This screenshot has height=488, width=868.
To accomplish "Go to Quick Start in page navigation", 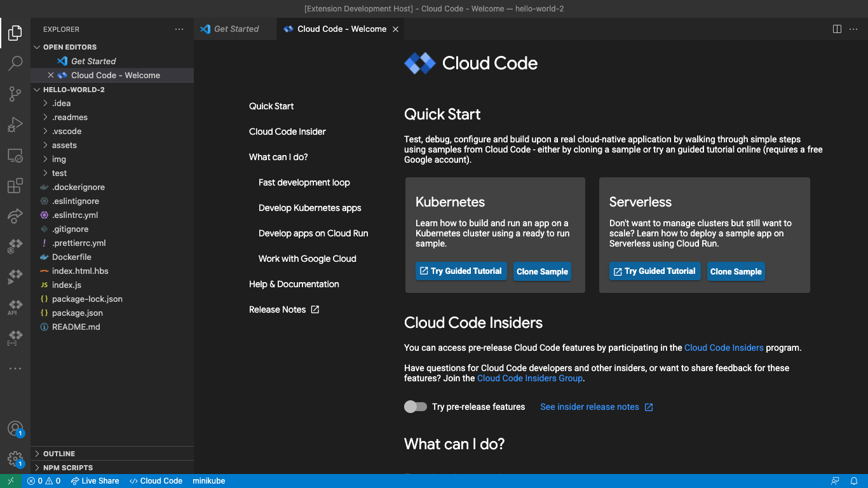I will coord(271,106).
